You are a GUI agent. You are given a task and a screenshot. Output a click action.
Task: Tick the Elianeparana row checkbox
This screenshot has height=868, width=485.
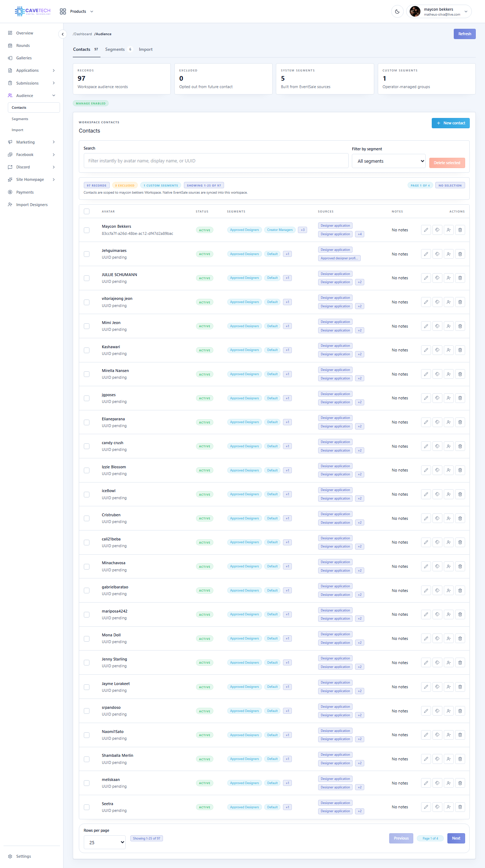point(87,422)
